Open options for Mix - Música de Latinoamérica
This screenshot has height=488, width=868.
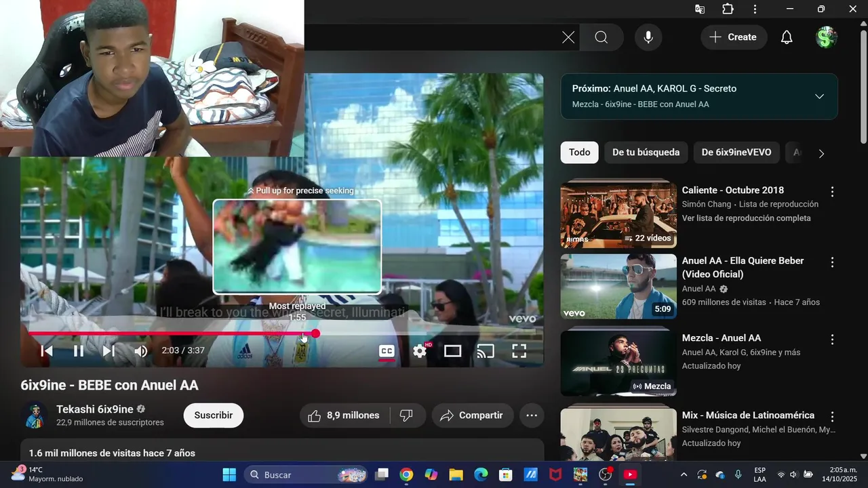click(x=832, y=417)
